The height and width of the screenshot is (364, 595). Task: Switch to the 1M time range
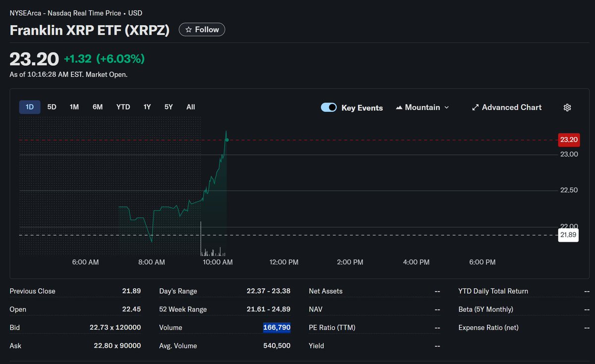coord(74,107)
